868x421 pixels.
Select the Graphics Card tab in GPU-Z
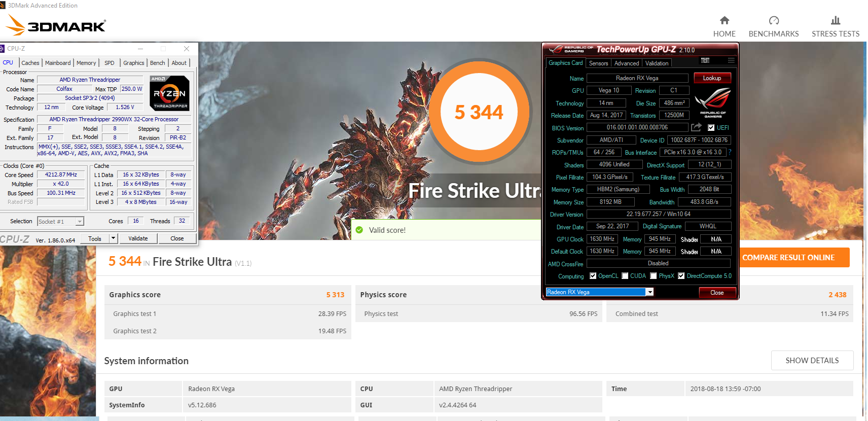pyautogui.click(x=566, y=63)
